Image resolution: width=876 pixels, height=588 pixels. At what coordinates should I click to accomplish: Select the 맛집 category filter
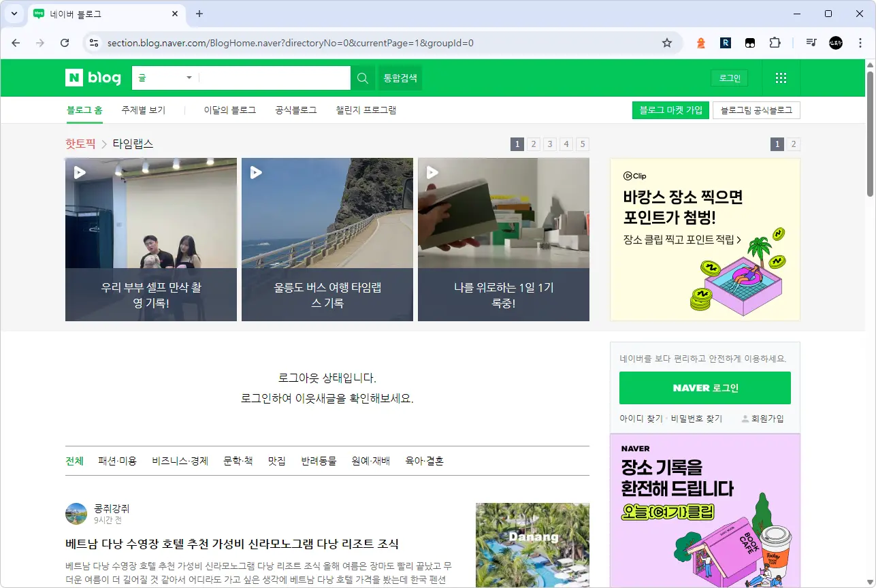276,461
